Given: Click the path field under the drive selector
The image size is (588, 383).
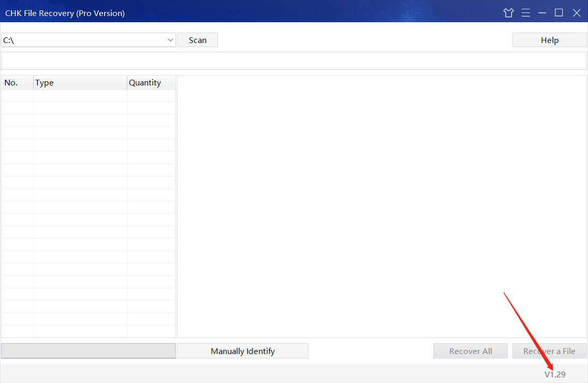Looking at the screenshot, I should [294, 61].
